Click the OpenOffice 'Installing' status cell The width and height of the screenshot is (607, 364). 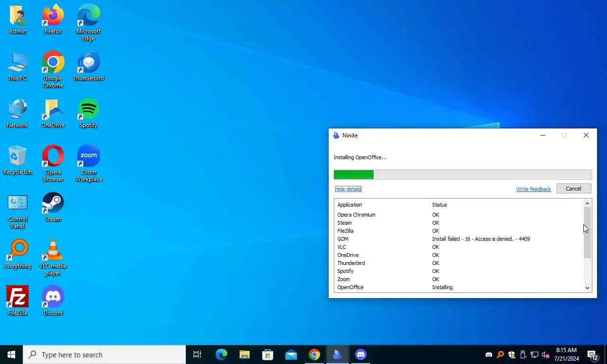click(x=442, y=287)
